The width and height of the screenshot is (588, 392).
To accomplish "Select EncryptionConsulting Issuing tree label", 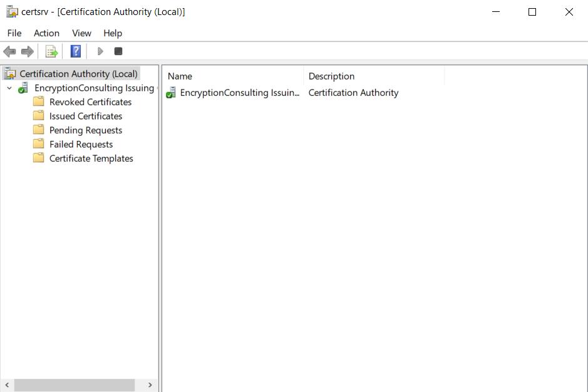I will pos(94,88).
